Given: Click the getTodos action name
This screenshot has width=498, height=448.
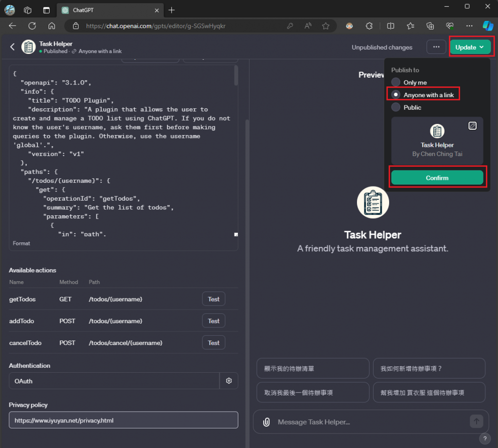Looking at the screenshot, I should (x=22, y=299).
